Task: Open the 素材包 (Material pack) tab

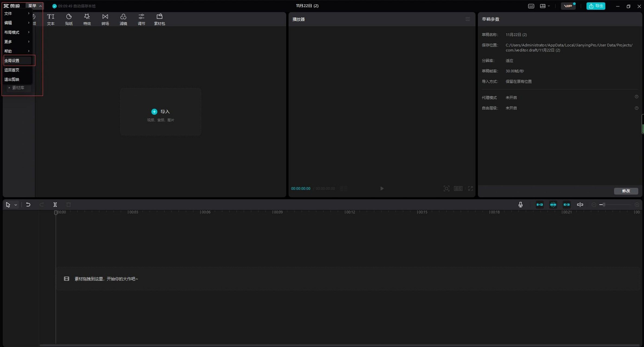Action: click(x=160, y=20)
